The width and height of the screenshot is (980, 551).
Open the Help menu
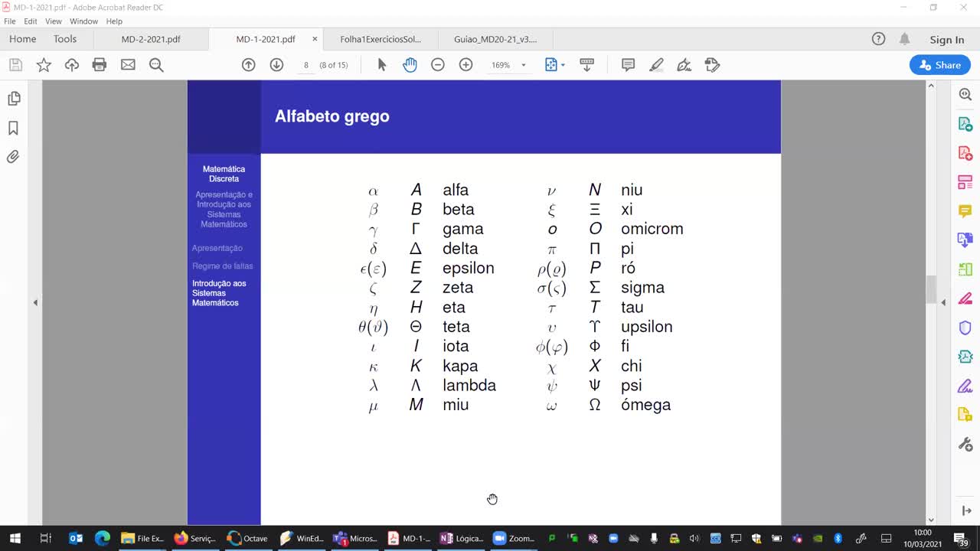[114, 21]
